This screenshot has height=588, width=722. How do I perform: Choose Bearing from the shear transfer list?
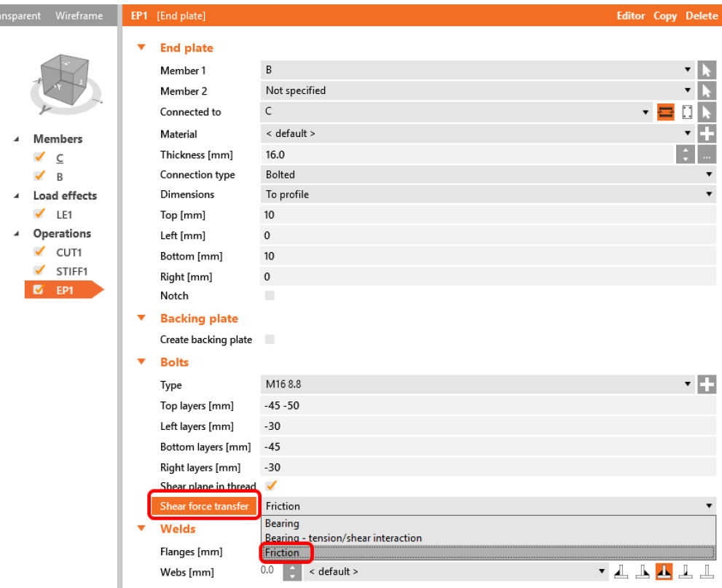pyautogui.click(x=283, y=523)
